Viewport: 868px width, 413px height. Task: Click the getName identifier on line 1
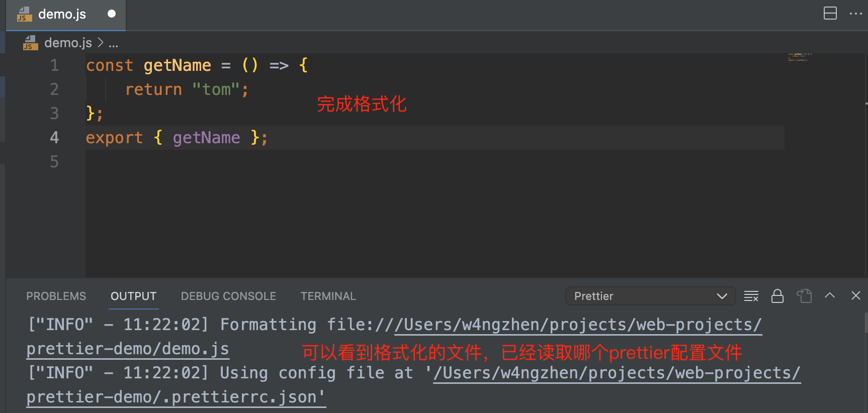[177, 65]
